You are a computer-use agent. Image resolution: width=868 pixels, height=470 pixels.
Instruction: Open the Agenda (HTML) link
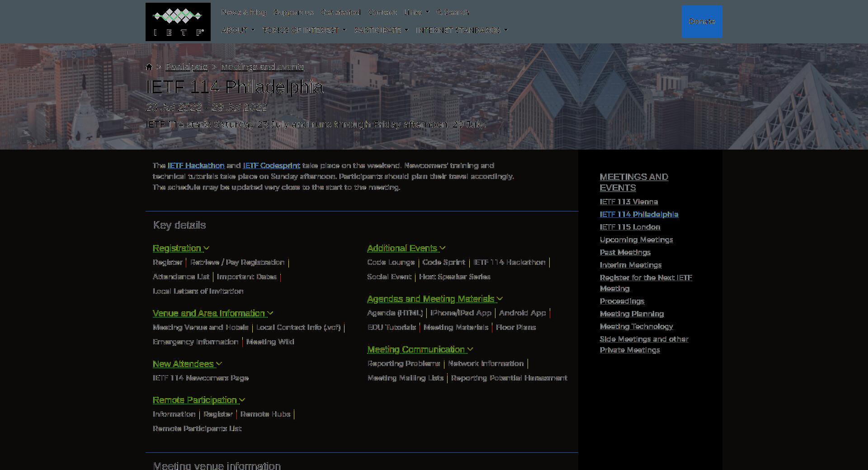(x=395, y=313)
